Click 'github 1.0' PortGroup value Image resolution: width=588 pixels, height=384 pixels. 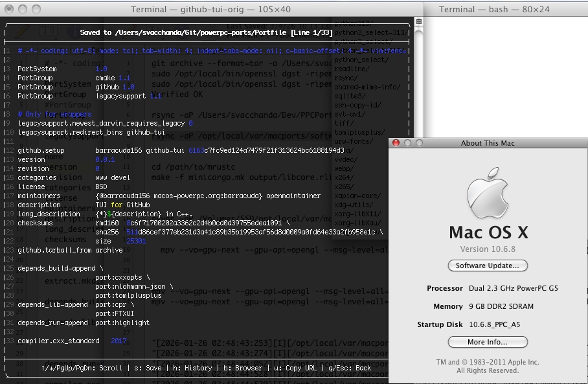115,87
